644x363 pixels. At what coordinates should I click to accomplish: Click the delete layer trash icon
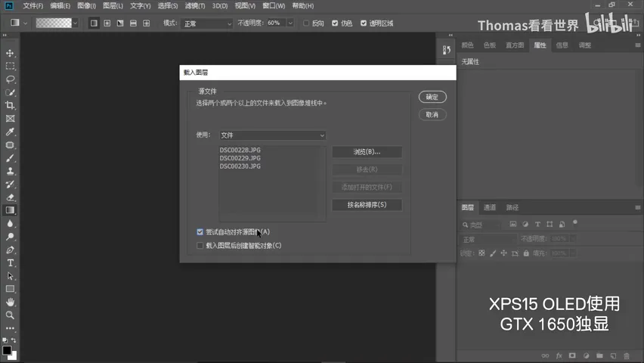coord(627,355)
